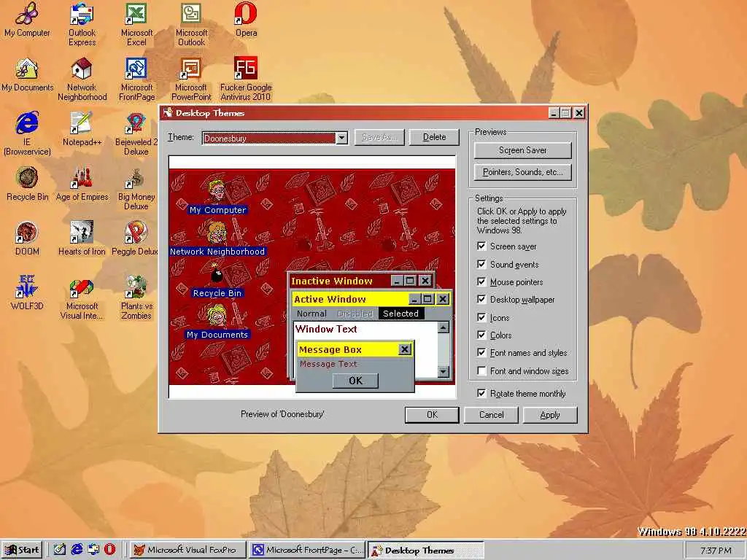
Task: Switch to Microsoft Visual FoxPro taskbar button
Action: pos(188,550)
